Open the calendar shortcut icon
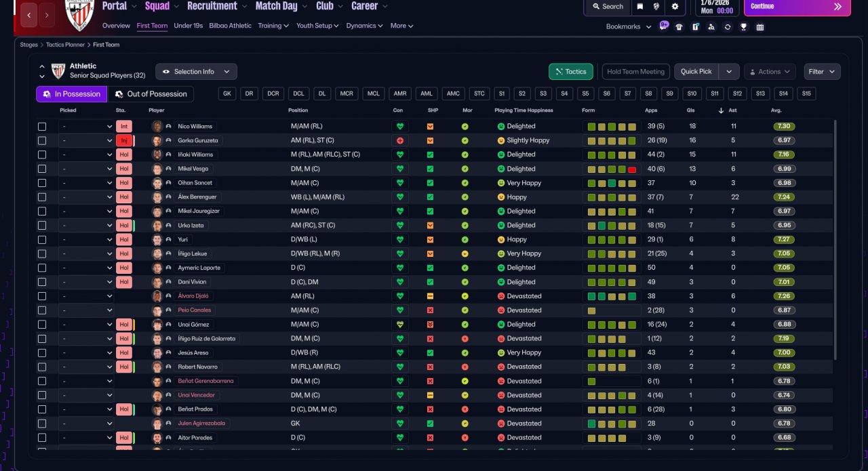Viewport: 868px width, 471px height. (759, 27)
